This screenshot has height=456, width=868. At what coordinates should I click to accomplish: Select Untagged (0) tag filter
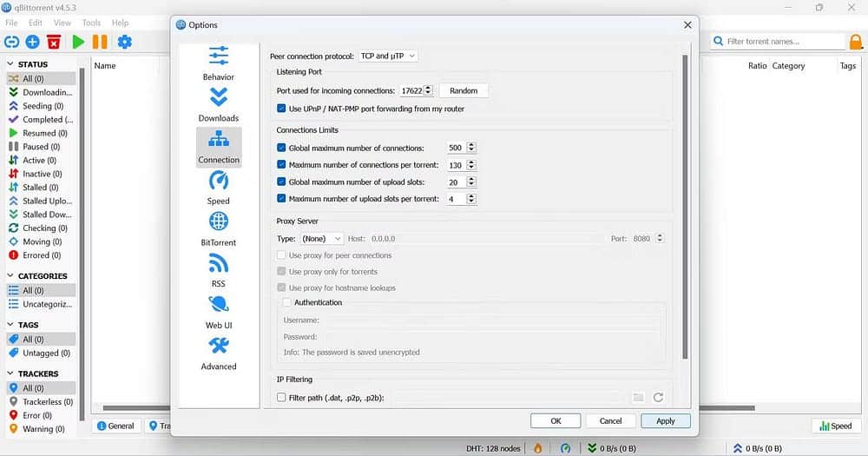point(41,353)
